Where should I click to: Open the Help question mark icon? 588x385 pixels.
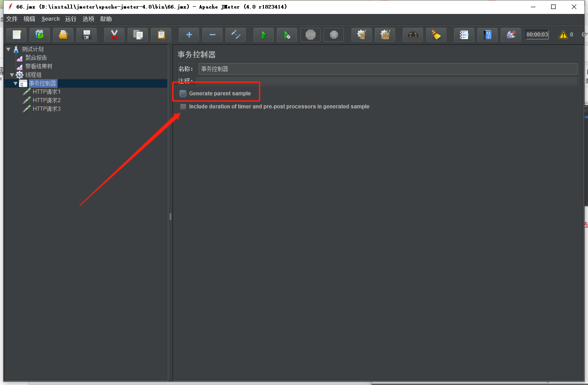[x=487, y=35]
